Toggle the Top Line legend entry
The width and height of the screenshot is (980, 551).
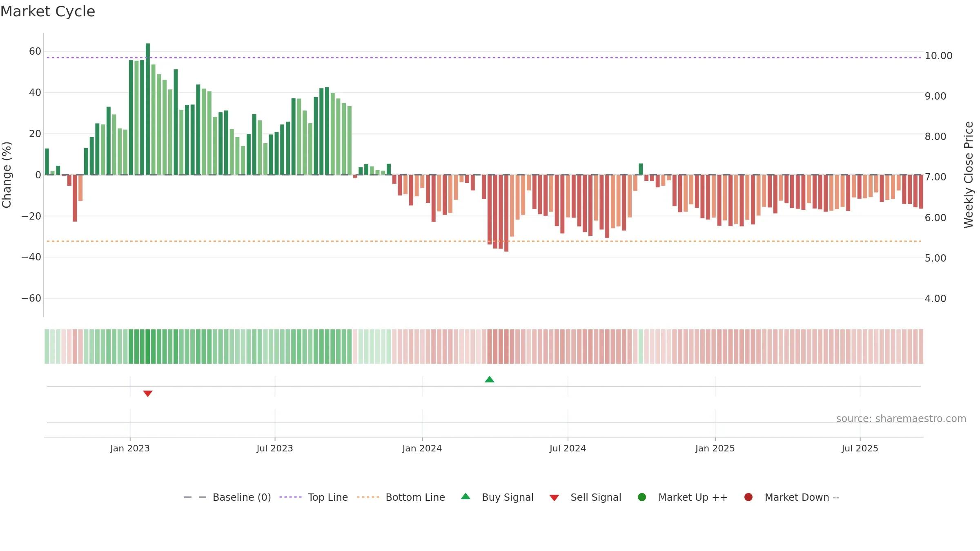coord(314,497)
